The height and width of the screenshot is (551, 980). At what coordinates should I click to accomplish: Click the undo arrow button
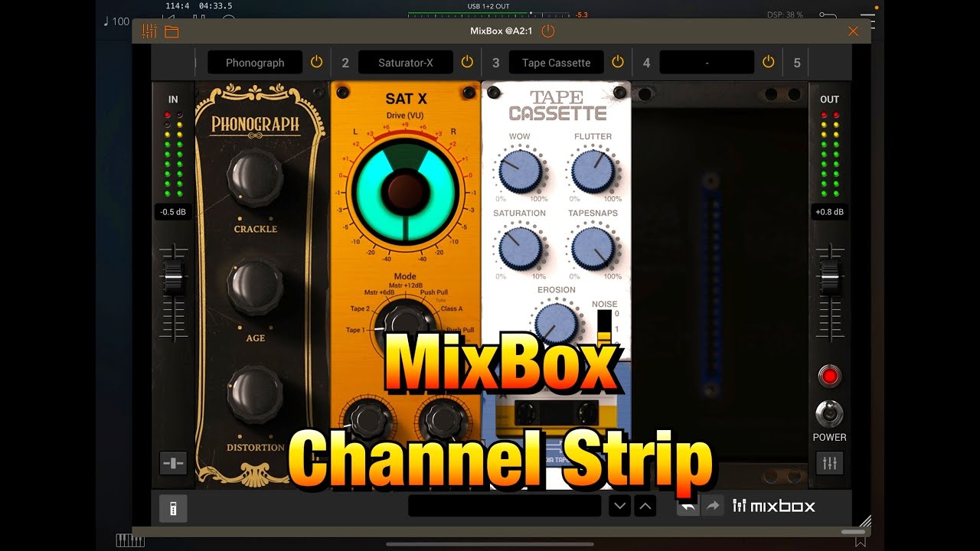(x=688, y=506)
